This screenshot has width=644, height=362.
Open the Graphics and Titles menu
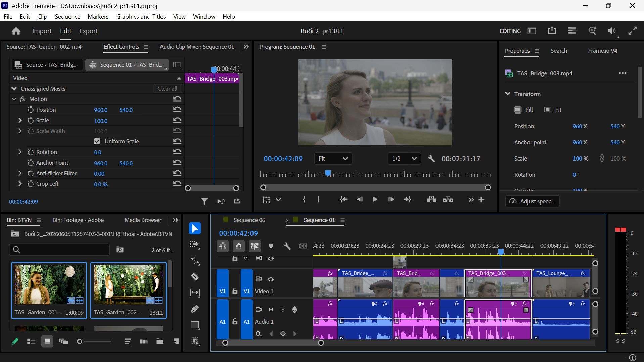tap(141, 17)
